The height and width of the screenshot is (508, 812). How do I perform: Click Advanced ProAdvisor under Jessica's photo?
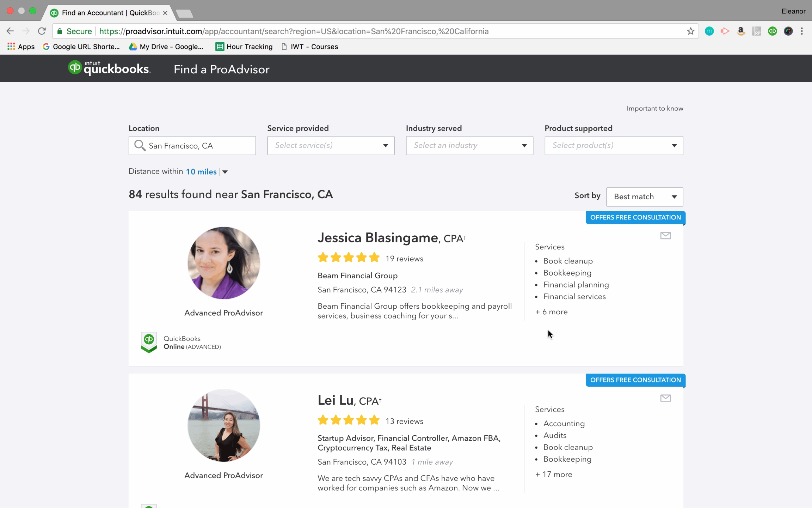coord(223,313)
